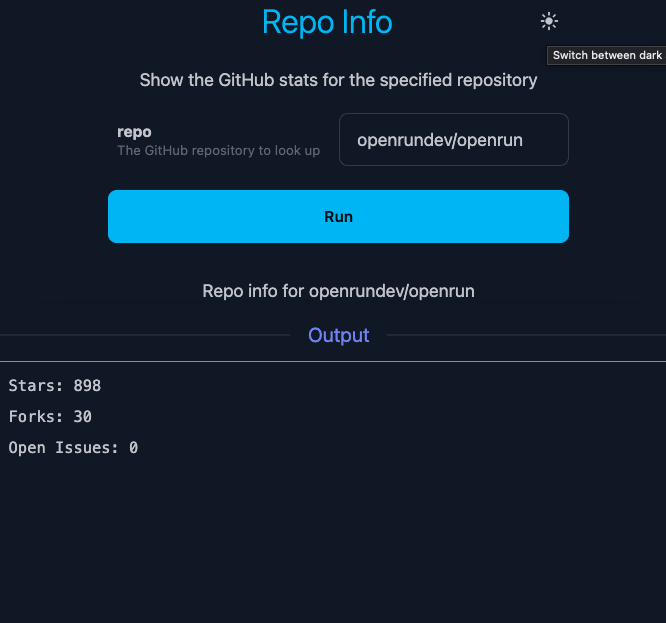666x623 pixels.
Task: Click the 'Show the GitHub stats' description text
Action: click(x=339, y=80)
